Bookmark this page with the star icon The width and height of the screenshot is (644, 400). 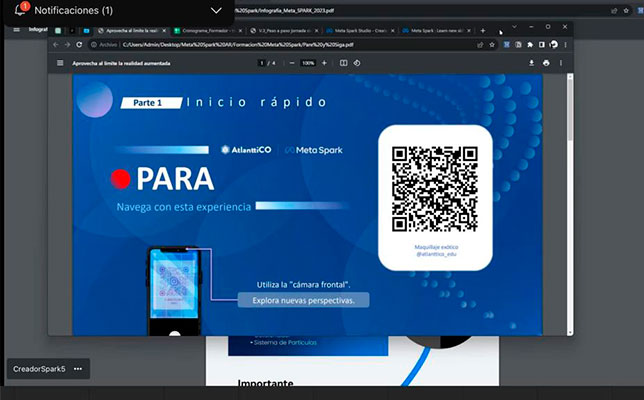[x=491, y=44]
